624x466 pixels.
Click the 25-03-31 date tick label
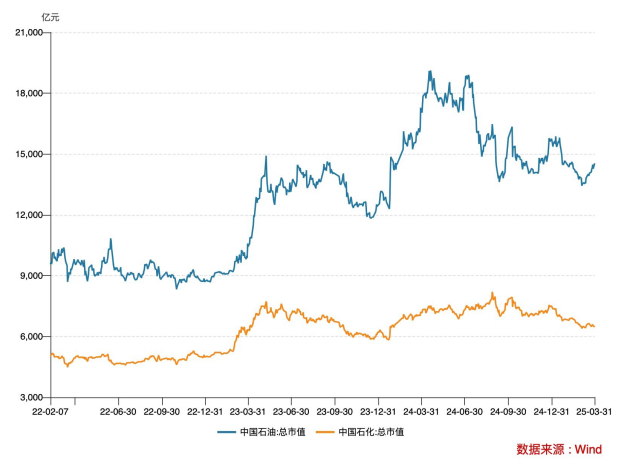(x=594, y=411)
